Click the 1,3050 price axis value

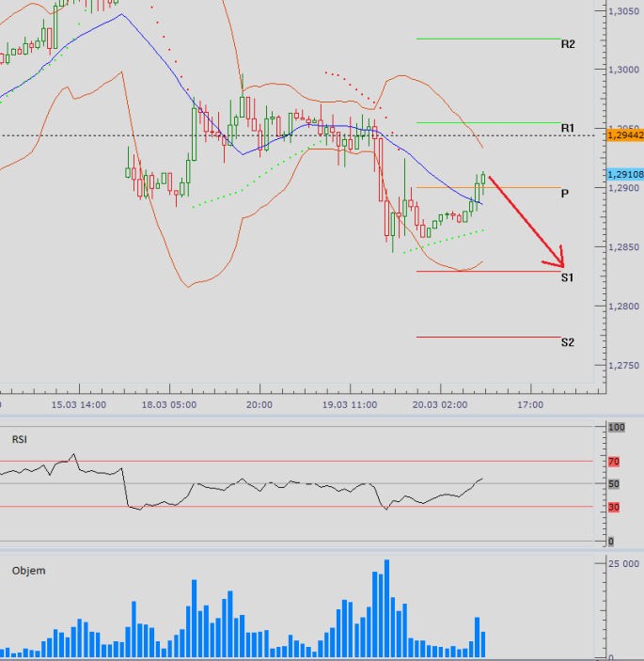pyautogui.click(x=623, y=11)
